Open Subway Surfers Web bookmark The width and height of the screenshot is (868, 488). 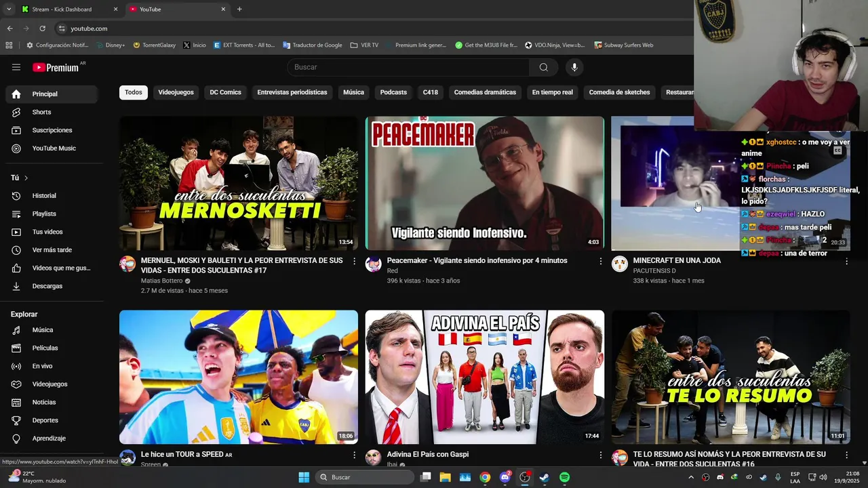click(624, 45)
